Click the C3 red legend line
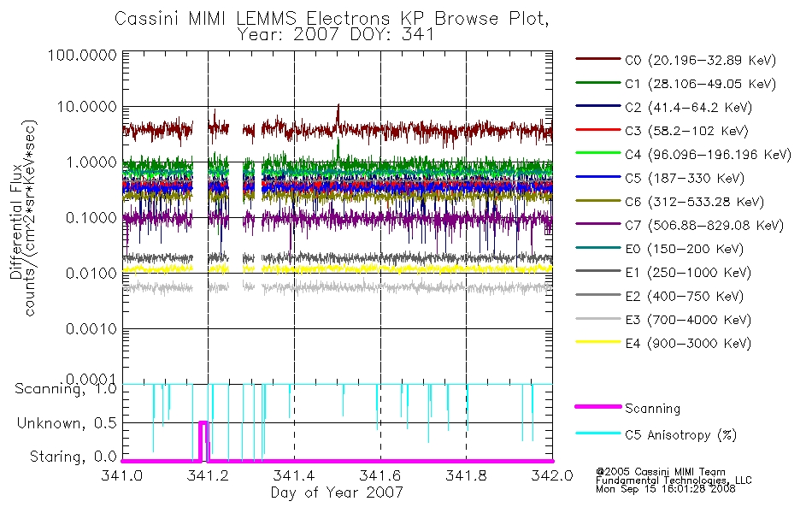Screen dimensions: 812x513 click(x=597, y=130)
